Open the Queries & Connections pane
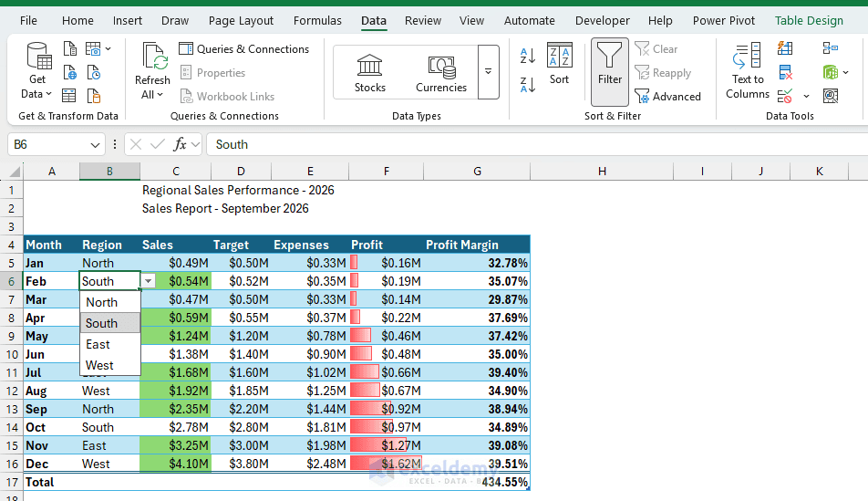 pos(244,48)
